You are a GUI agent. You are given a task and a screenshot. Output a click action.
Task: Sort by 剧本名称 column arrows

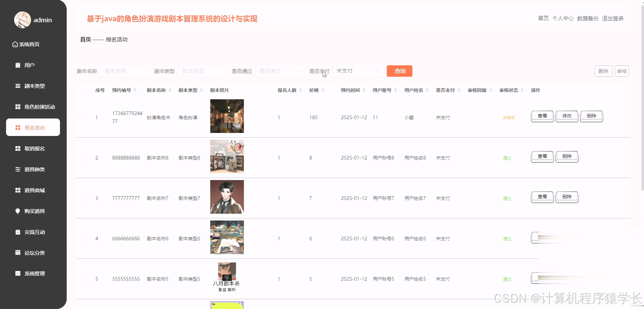click(x=170, y=90)
